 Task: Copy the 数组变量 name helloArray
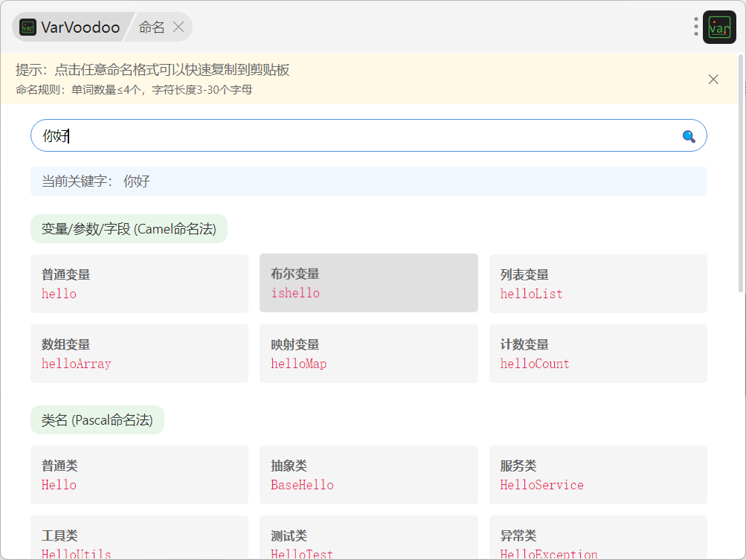(139, 353)
